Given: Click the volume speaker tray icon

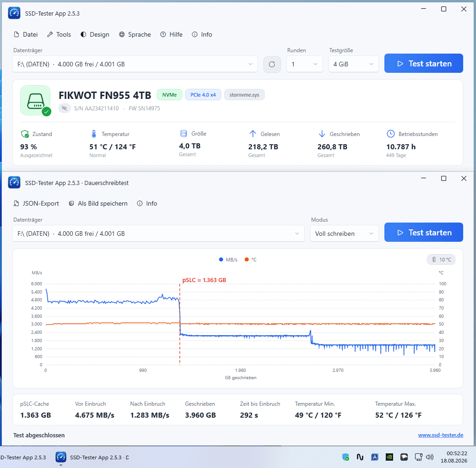Looking at the screenshot, I should tap(430, 457).
